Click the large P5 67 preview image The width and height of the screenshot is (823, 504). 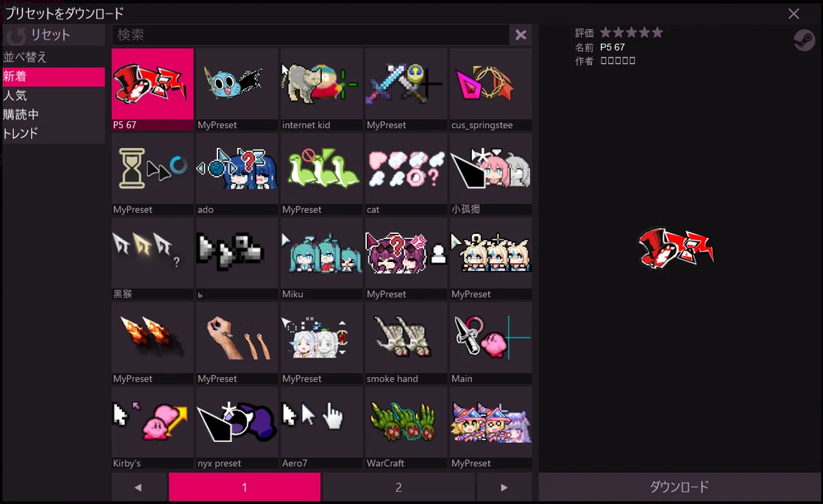click(x=676, y=248)
